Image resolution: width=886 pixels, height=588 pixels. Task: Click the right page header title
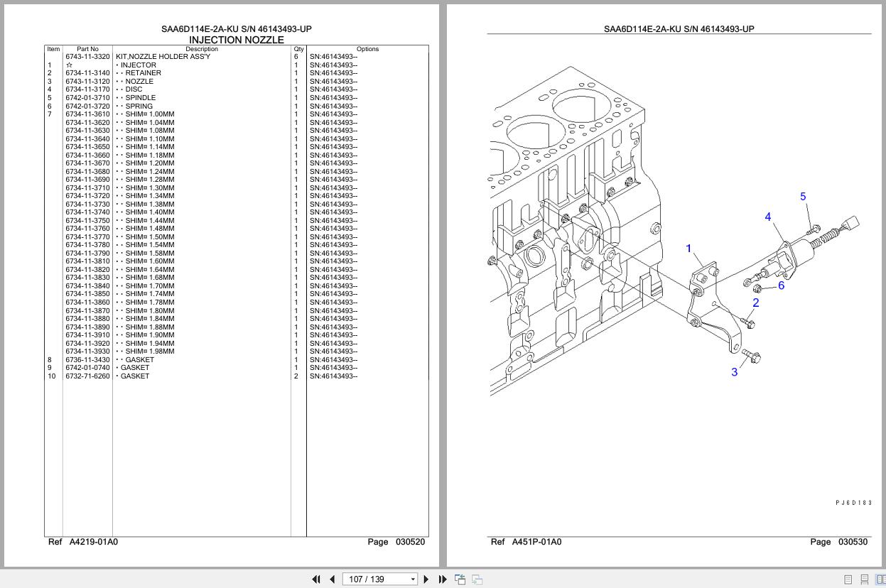pos(679,29)
